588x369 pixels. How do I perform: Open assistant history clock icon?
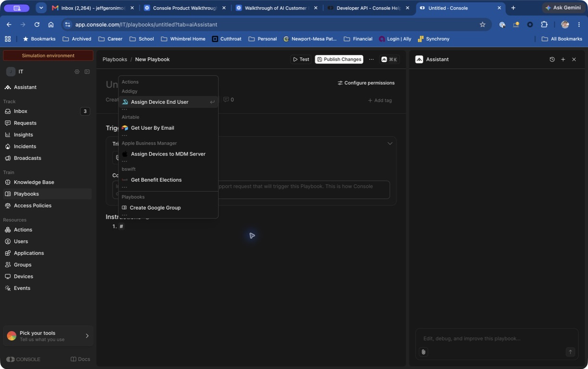tap(552, 60)
